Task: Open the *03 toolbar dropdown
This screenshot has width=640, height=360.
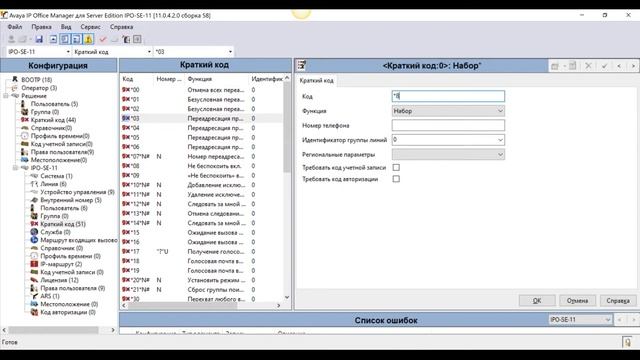Action: (230, 52)
